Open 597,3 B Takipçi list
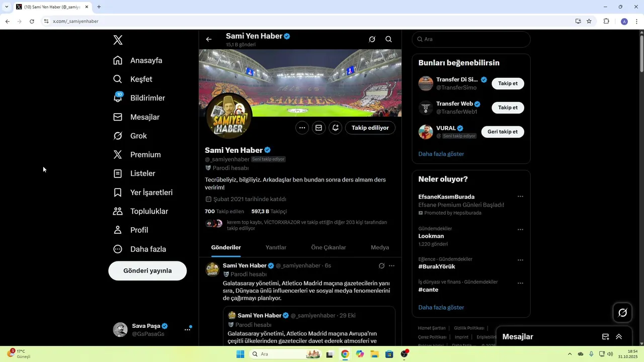Image resolution: width=644 pixels, height=362 pixels. pos(269,212)
